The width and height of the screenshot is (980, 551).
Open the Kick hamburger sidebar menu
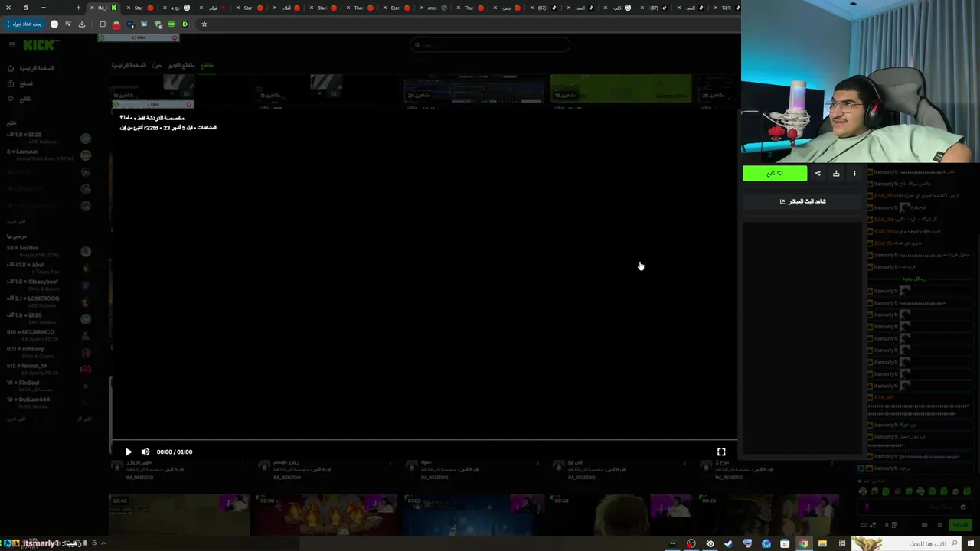pos(11,45)
